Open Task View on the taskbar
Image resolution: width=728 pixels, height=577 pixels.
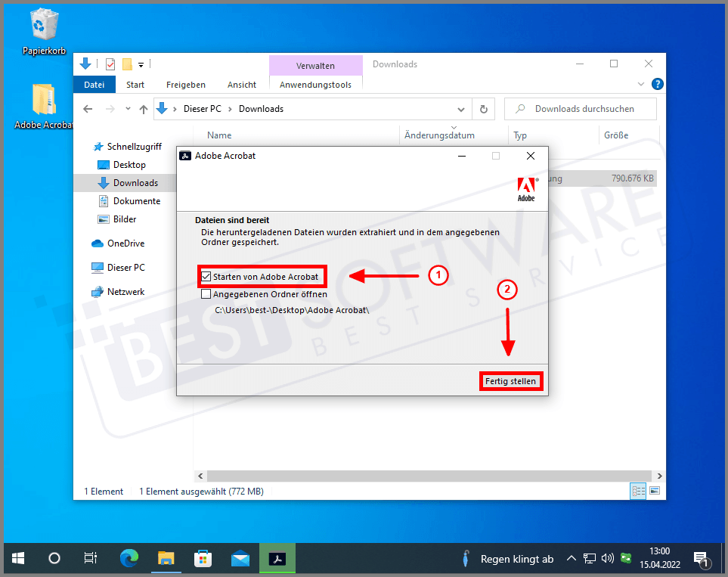click(90, 559)
